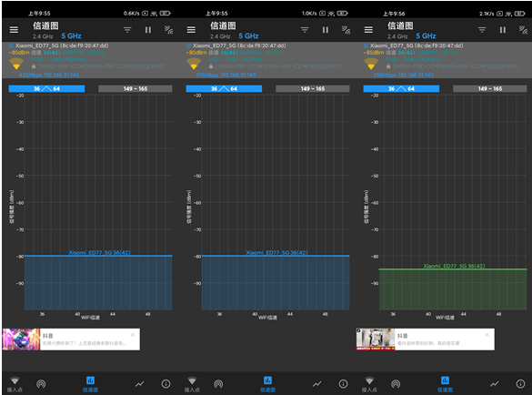Open time graph icon, right bottom bar
The height and width of the screenshot is (395, 532).
[495, 384]
